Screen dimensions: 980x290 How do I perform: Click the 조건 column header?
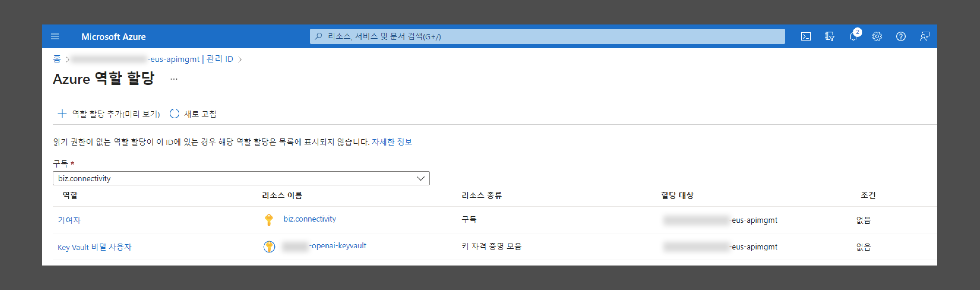[x=868, y=195]
